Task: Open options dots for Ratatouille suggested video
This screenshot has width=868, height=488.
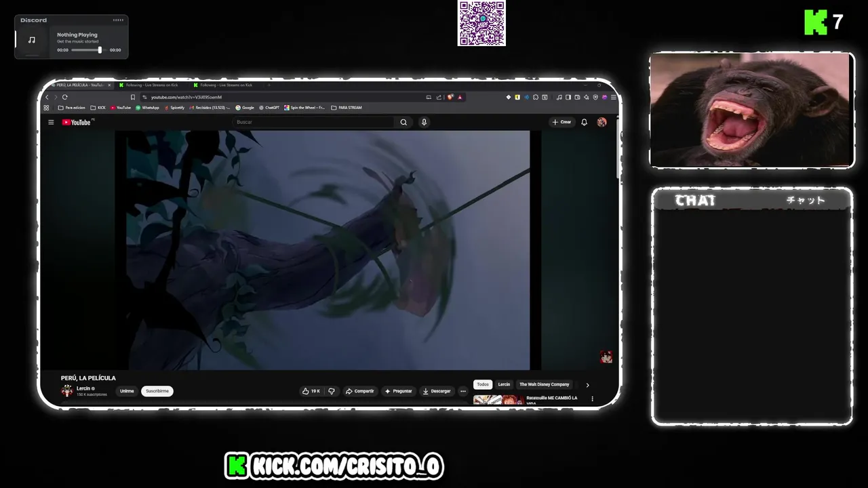Action: (592, 399)
